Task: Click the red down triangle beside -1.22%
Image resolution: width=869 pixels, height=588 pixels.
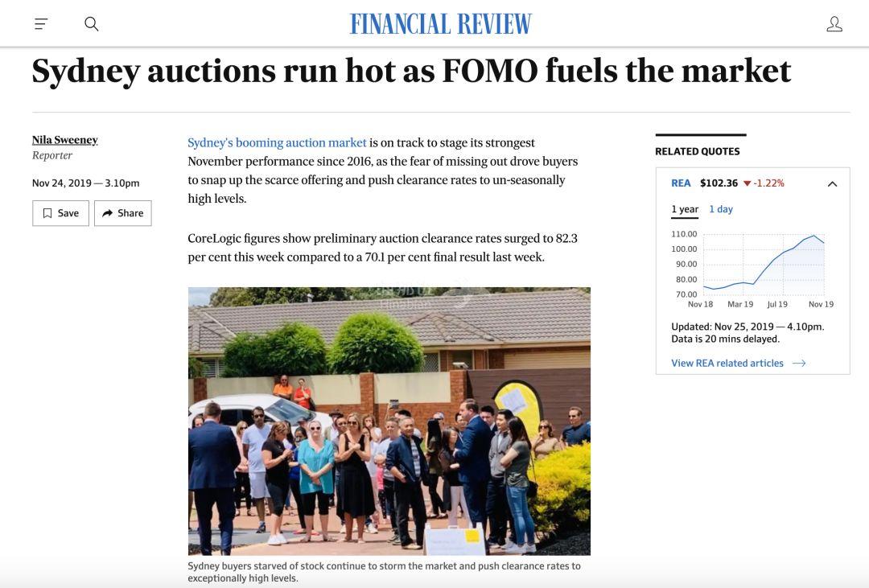Action: click(x=747, y=183)
